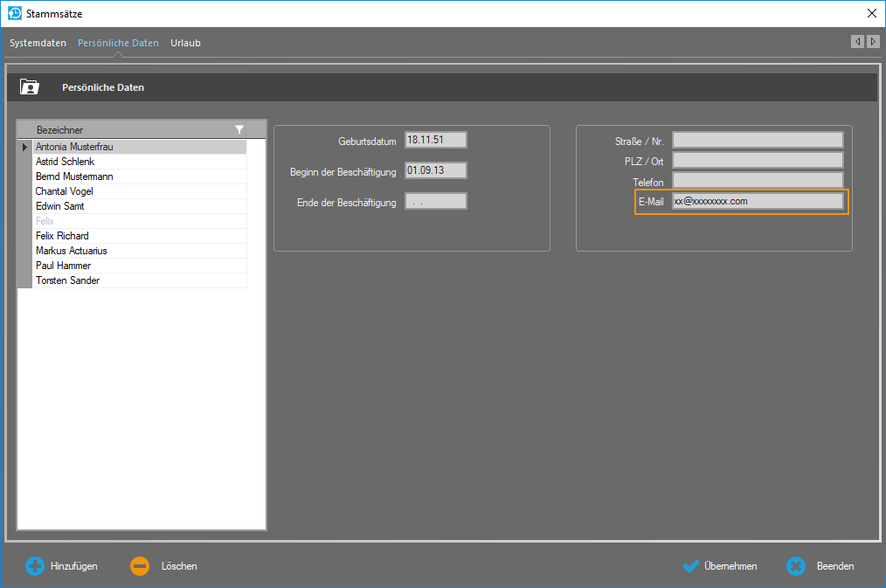
Task: Sort list by Bezeichner column header
Action: click(x=122, y=129)
